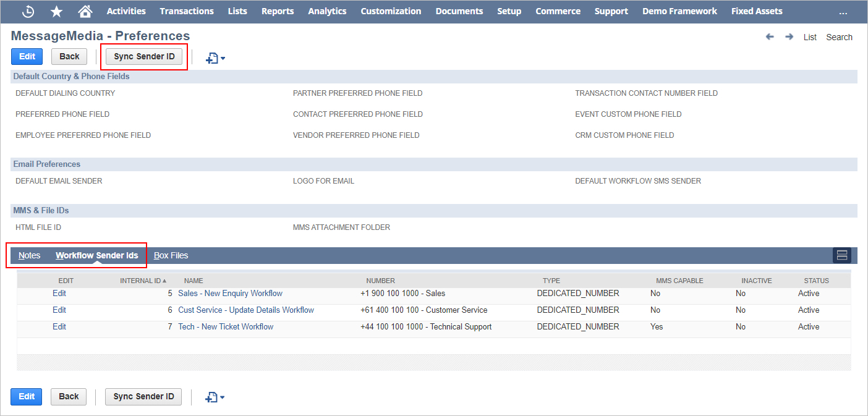Sort by MMS Capable column header
This screenshot has height=416, width=868.
(x=679, y=281)
